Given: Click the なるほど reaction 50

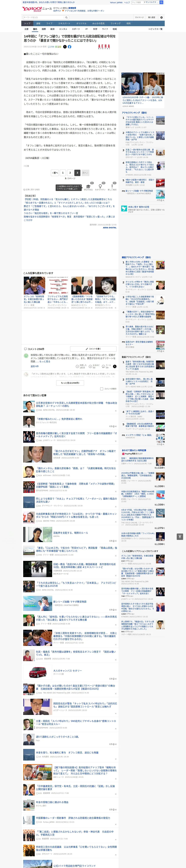Looking at the screenshot, I should [x=94, y=366].
